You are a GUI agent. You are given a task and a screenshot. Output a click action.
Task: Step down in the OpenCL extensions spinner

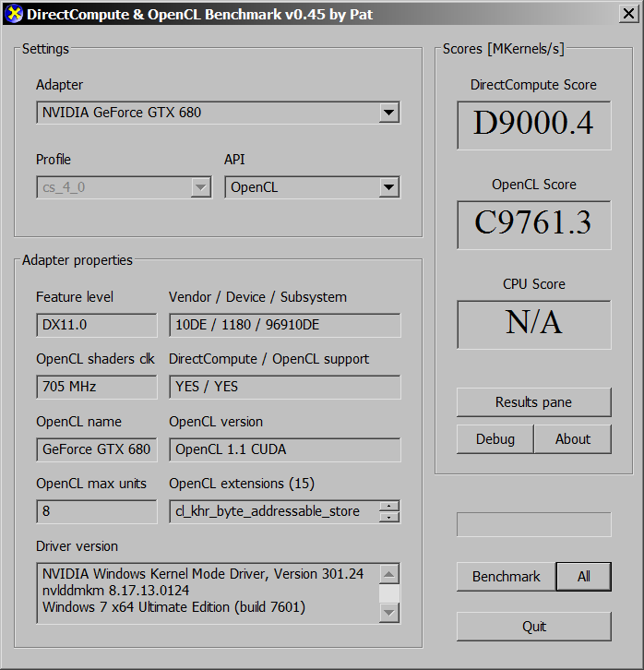coord(390,517)
